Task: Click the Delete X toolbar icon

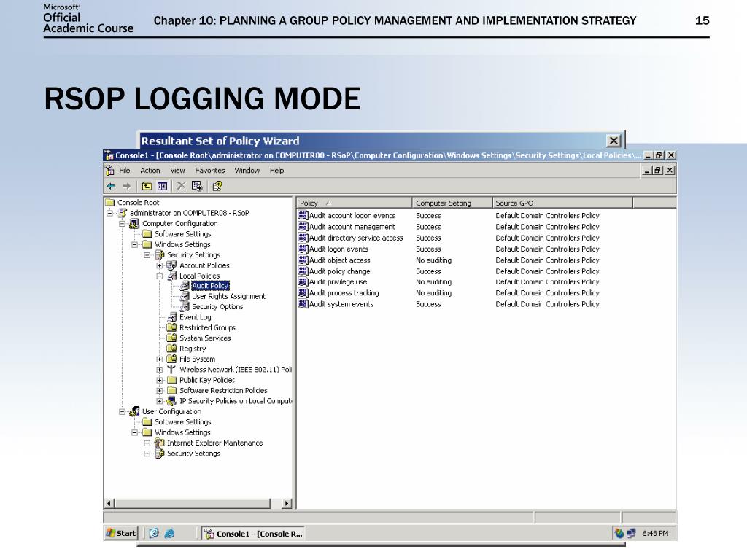Action: [x=182, y=186]
